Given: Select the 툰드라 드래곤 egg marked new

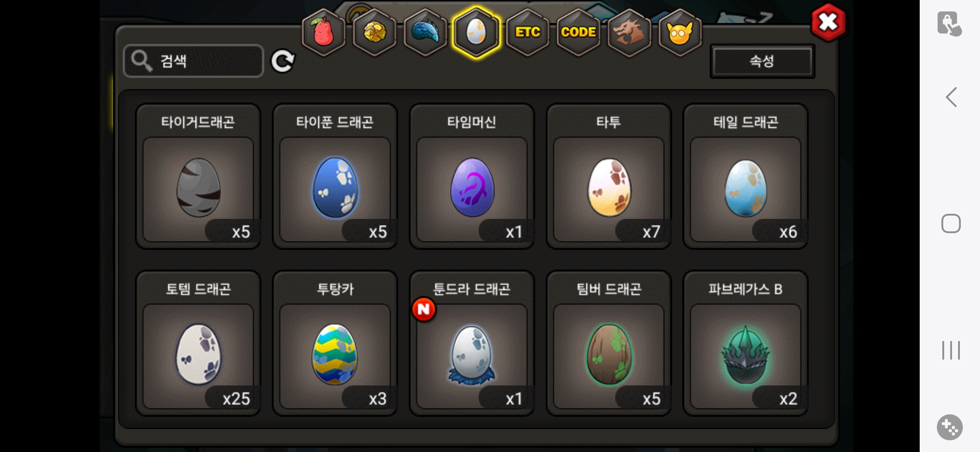Looking at the screenshot, I should (x=472, y=343).
